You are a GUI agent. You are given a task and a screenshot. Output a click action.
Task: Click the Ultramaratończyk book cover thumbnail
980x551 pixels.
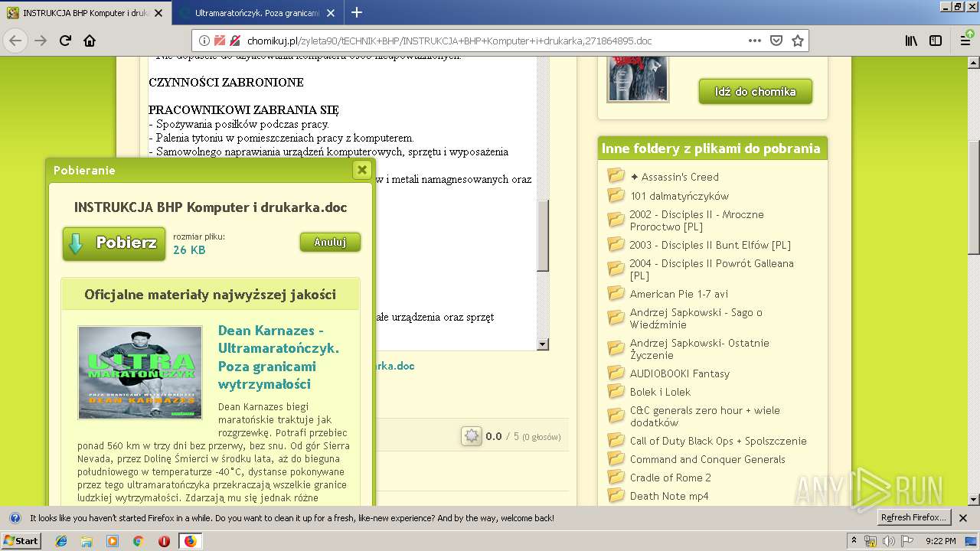pyautogui.click(x=140, y=373)
